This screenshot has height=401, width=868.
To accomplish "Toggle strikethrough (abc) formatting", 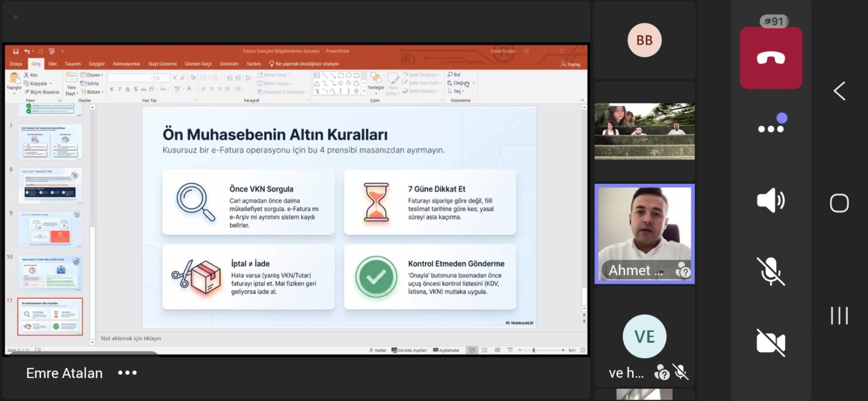I will 144,89.
